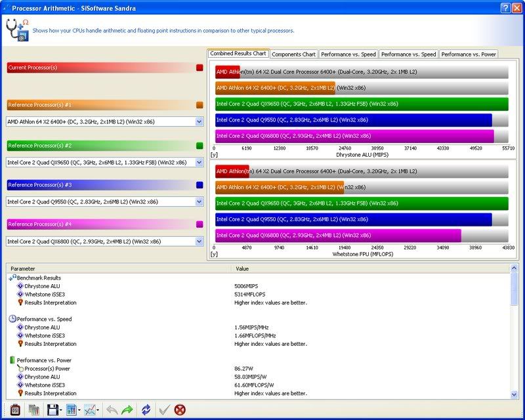This screenshot has height=420, width=525.
Task: Switch to the Components Chart tab
Action: [293, 54]
